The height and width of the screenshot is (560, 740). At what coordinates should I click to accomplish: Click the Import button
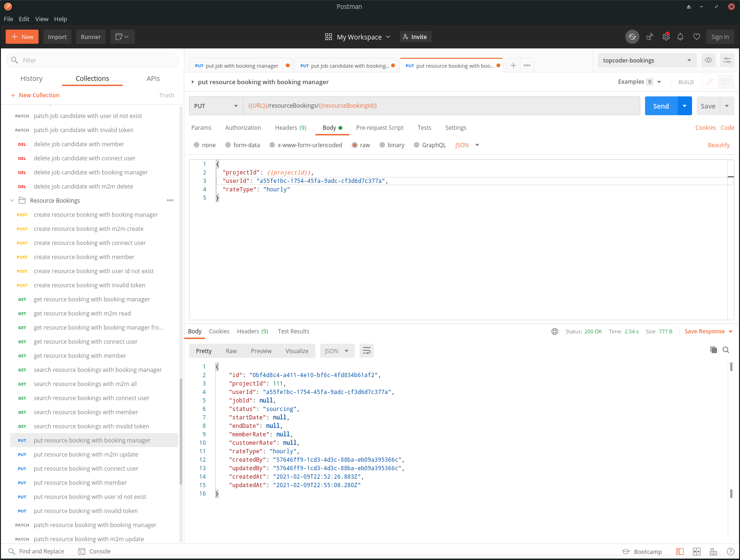[x=57, y=37]
